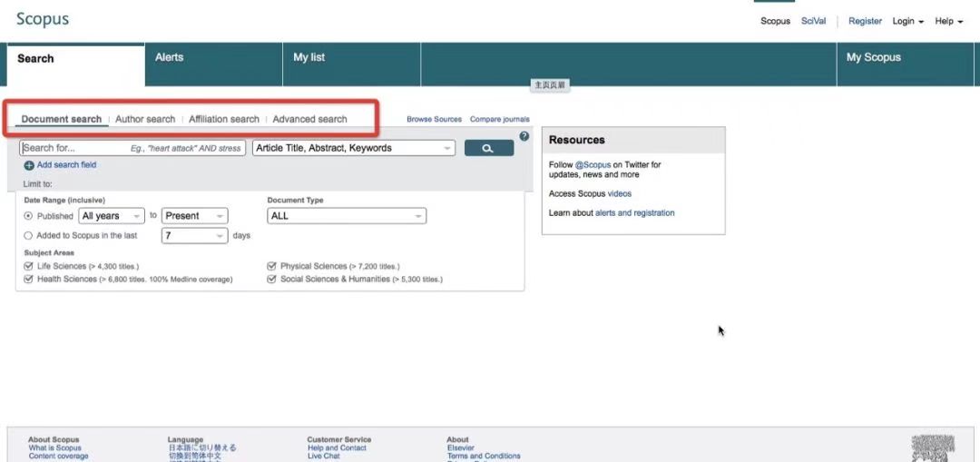Toggle the Life Sciences checkbox
The image size is (980, 462).
[x=28, y=266]
